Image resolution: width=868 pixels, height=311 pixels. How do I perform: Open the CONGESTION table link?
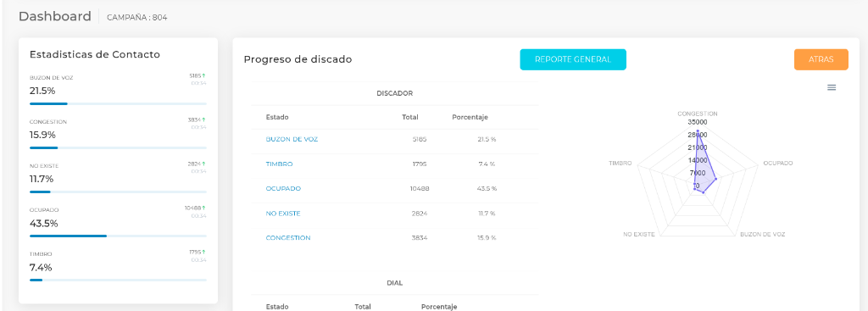click(x=288, y=237)
